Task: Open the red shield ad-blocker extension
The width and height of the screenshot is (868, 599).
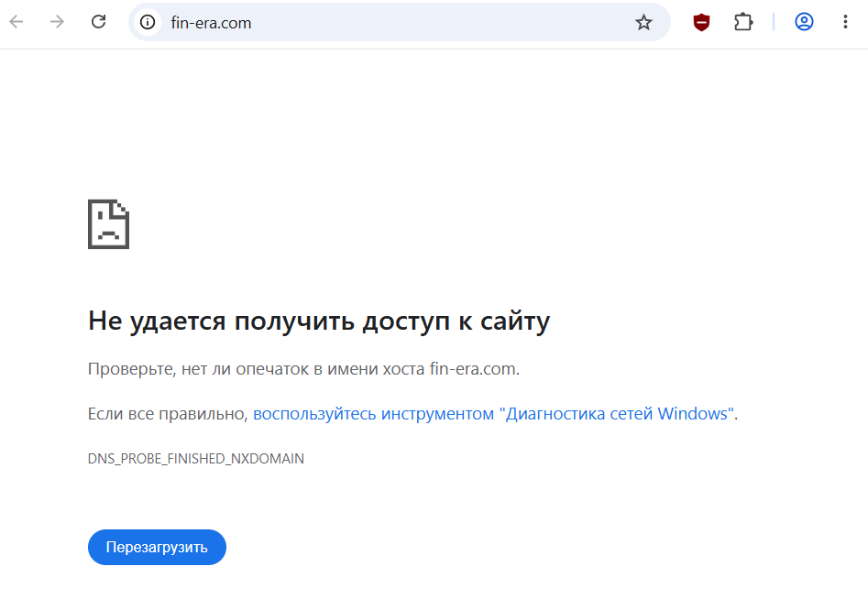Action: (x=701, y=23)
